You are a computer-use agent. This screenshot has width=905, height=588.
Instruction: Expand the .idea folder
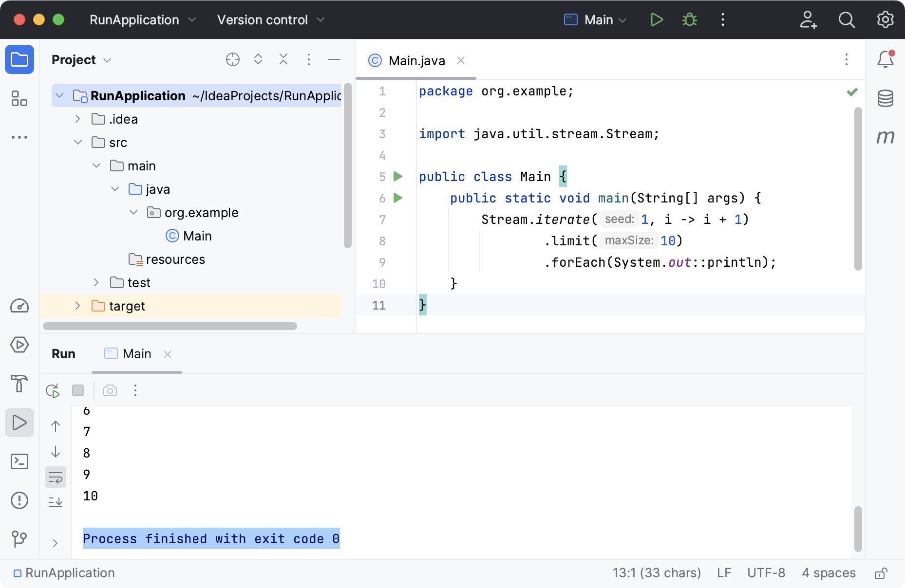77,119
